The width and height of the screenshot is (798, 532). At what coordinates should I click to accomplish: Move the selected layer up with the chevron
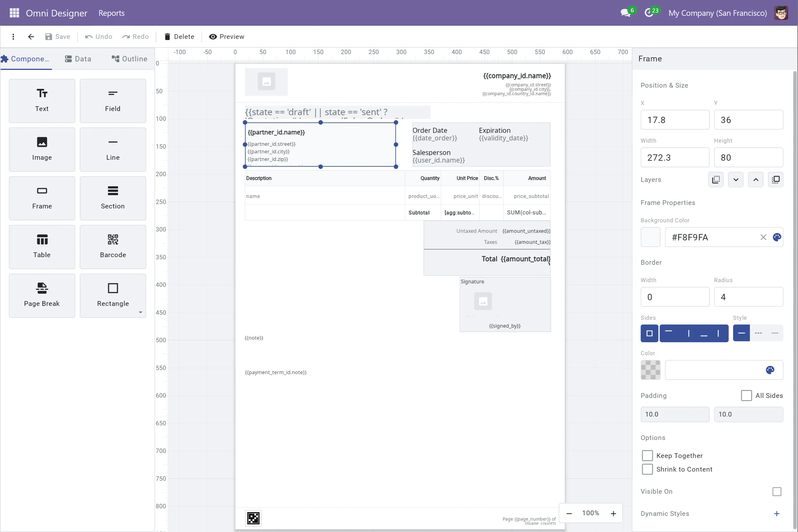[x=756, y=179]
